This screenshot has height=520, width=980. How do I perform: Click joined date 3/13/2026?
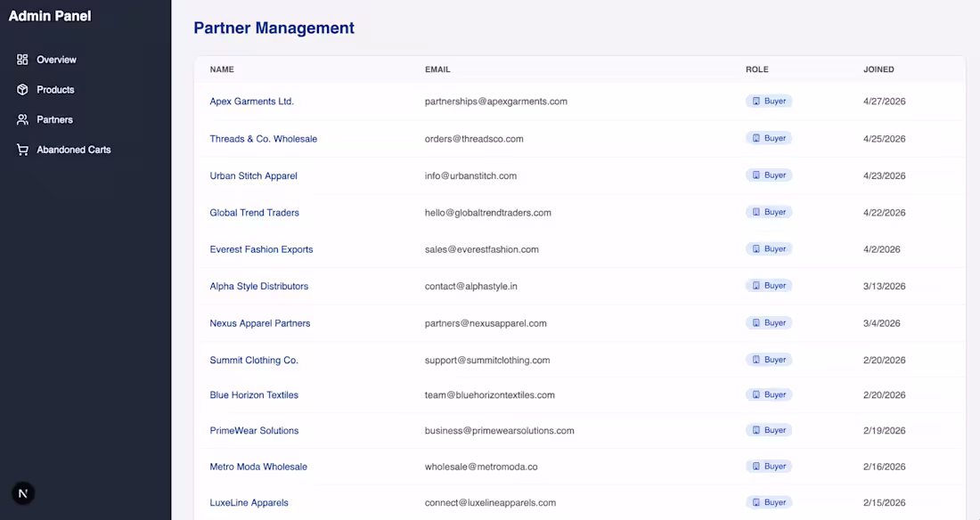tap(885, 286)
